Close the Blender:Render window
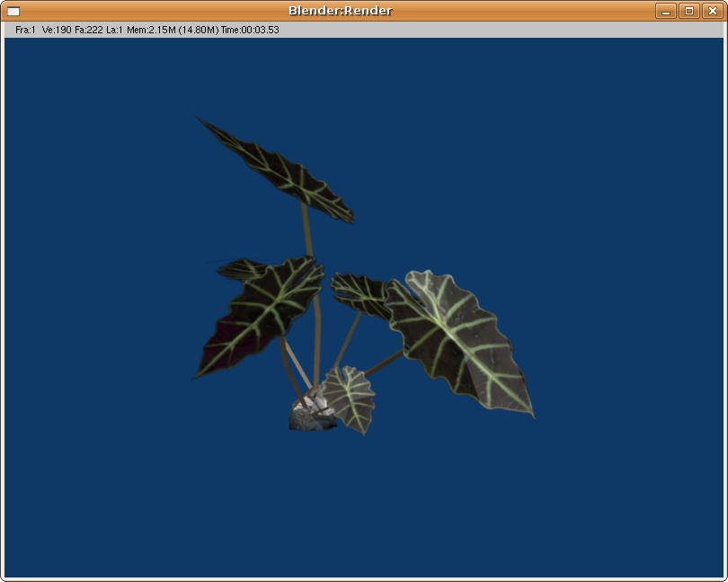 click(712, 11)
